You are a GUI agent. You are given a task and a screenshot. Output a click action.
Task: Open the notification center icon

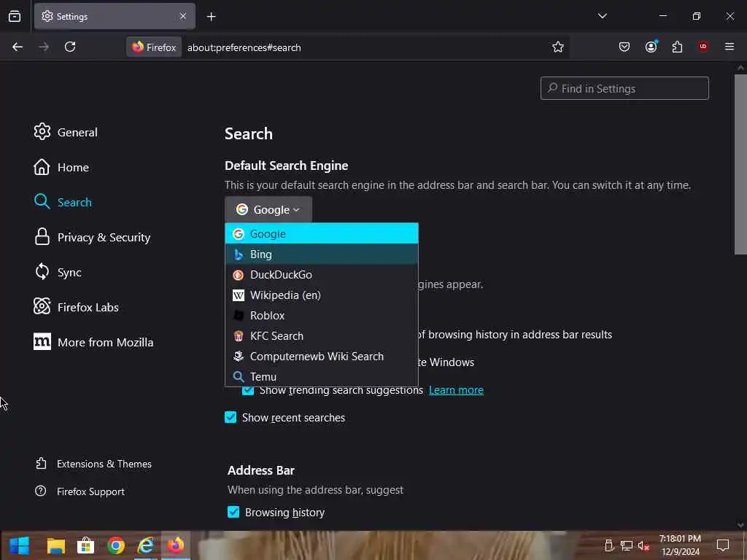pyautogui.click(x=723, y=545)
